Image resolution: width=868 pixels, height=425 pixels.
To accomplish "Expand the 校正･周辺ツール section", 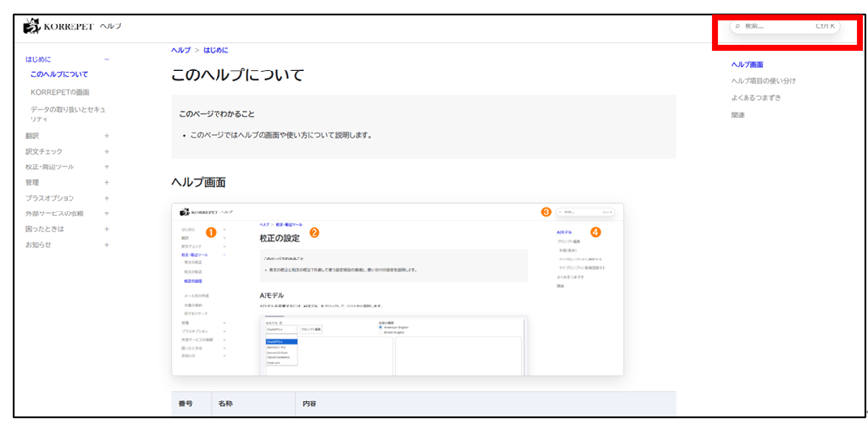I will click(107, 166).
